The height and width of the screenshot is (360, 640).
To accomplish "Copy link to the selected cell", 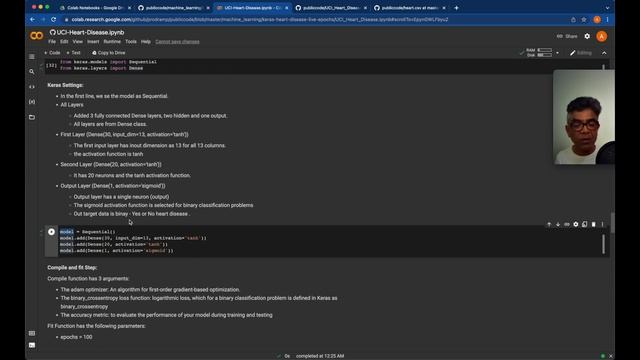I will click(567, 224).
